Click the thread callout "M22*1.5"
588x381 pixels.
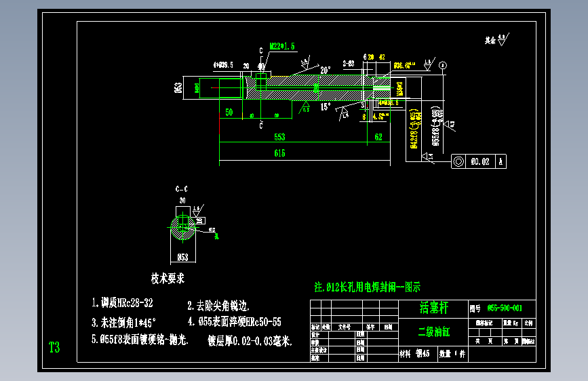(282, 46)
